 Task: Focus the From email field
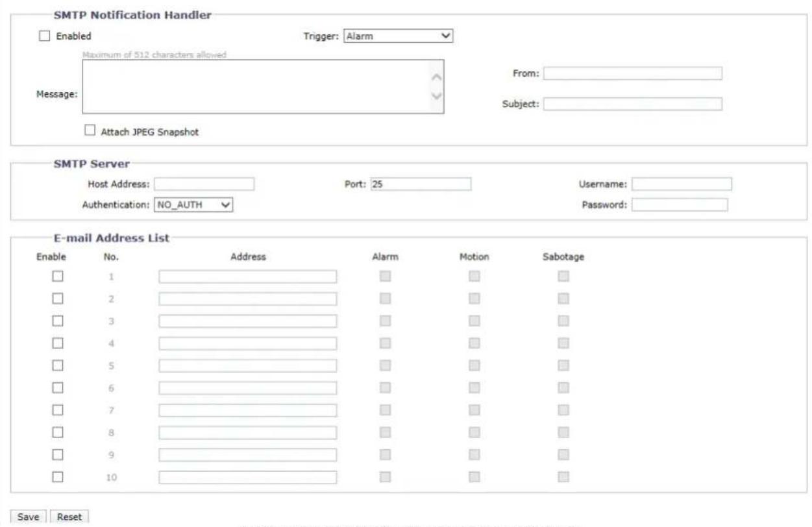[x=633, y=73]
